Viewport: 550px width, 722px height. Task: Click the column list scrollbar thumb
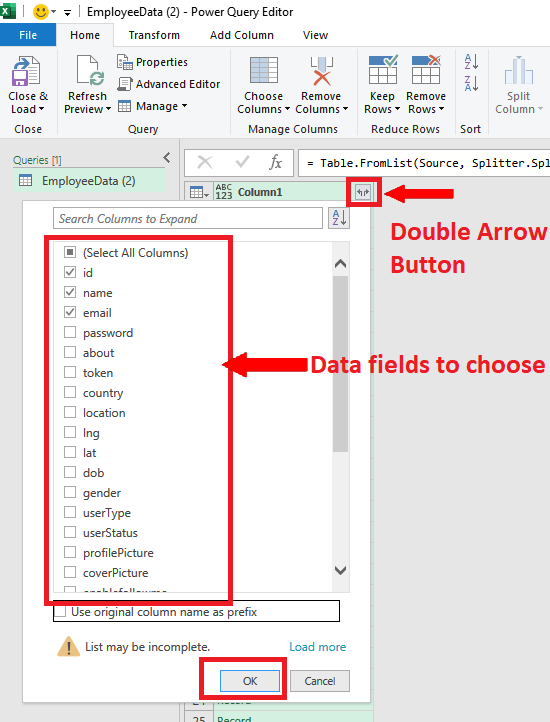point(340,364)
